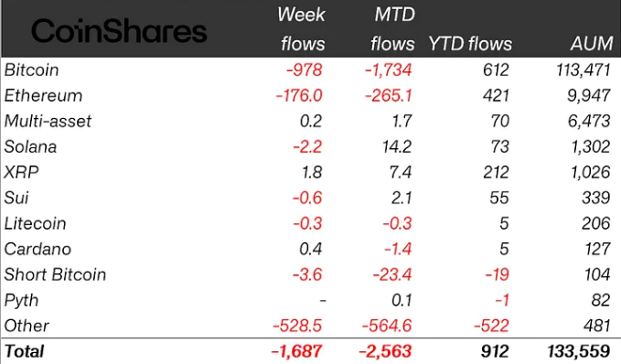Viewport: 621px width, 364px height.
Task: Click the Cardano row label
Action: pos(37,249)
